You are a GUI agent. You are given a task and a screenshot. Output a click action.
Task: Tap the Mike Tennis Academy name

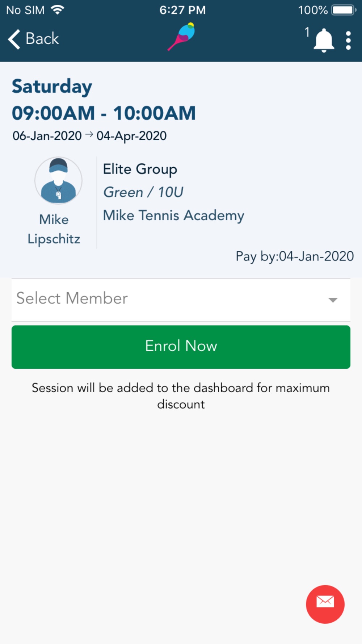[173, 216]
